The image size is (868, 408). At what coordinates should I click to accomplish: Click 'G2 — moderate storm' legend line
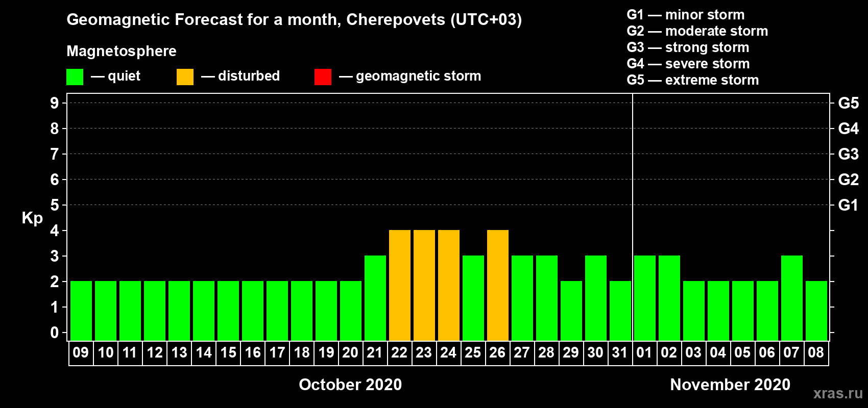coord(697,31)
